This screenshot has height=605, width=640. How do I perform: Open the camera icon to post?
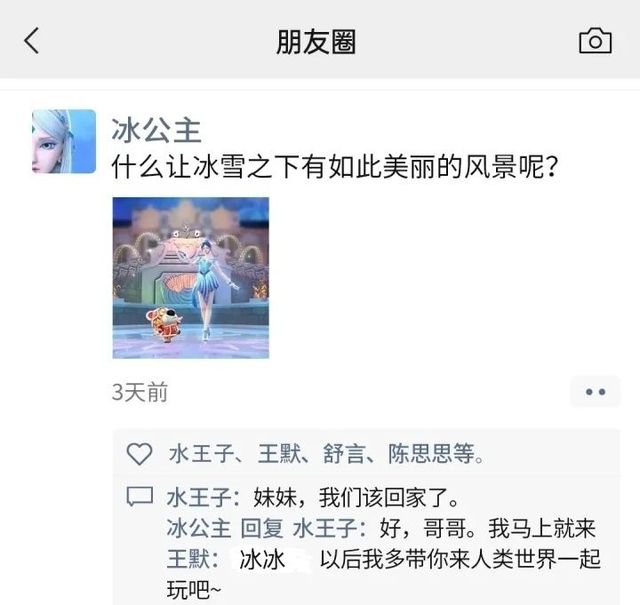595,40
